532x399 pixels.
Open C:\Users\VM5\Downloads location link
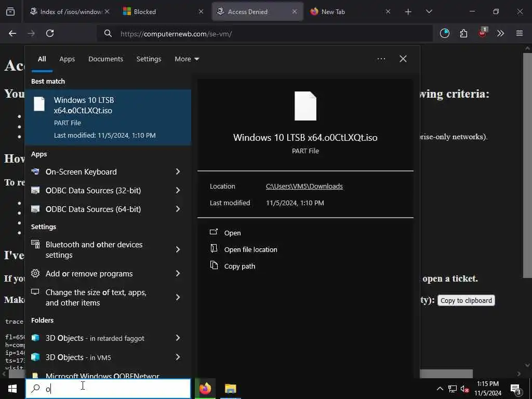(304, 187)
